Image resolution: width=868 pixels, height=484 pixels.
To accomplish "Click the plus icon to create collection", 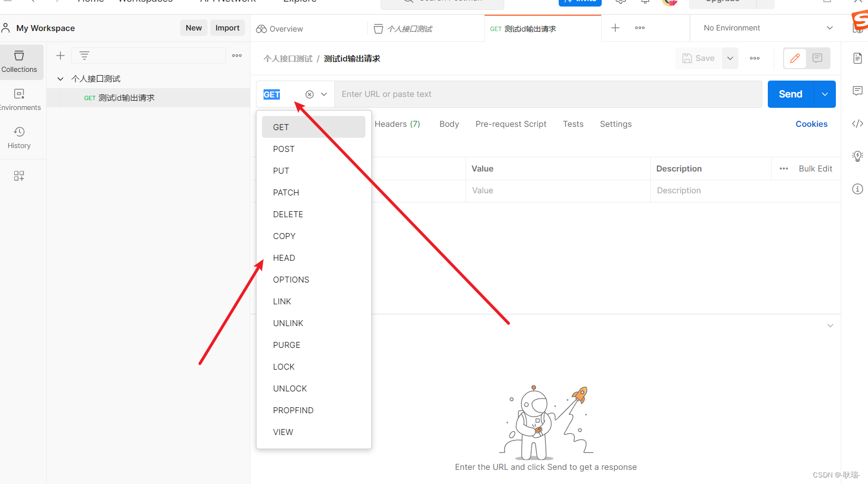I will tap(60, 56).
